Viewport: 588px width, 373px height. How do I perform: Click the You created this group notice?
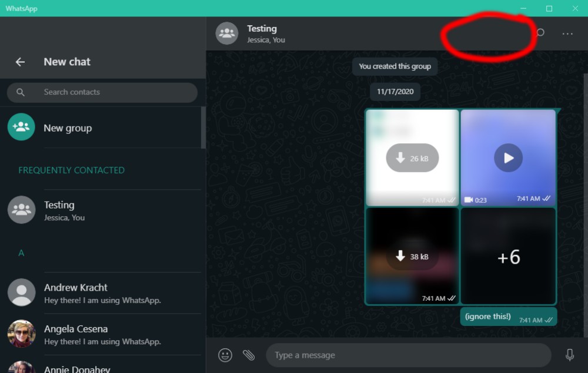click(395, 66)
